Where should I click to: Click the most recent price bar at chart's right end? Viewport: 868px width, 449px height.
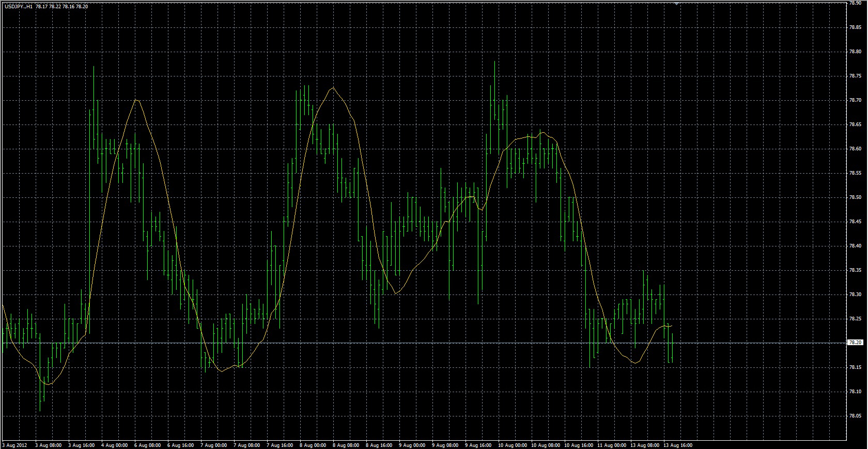tap(672, 347)
